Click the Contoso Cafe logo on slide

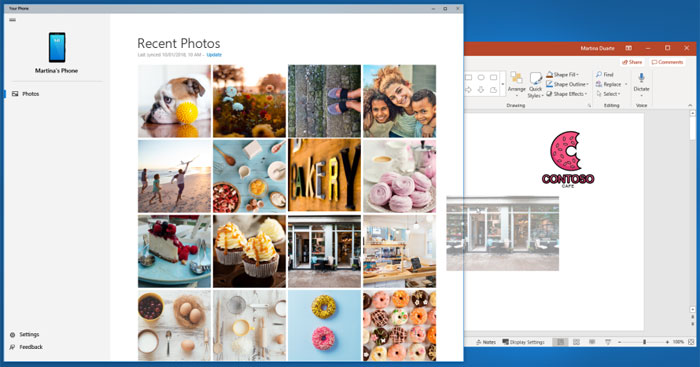point(568,159)
